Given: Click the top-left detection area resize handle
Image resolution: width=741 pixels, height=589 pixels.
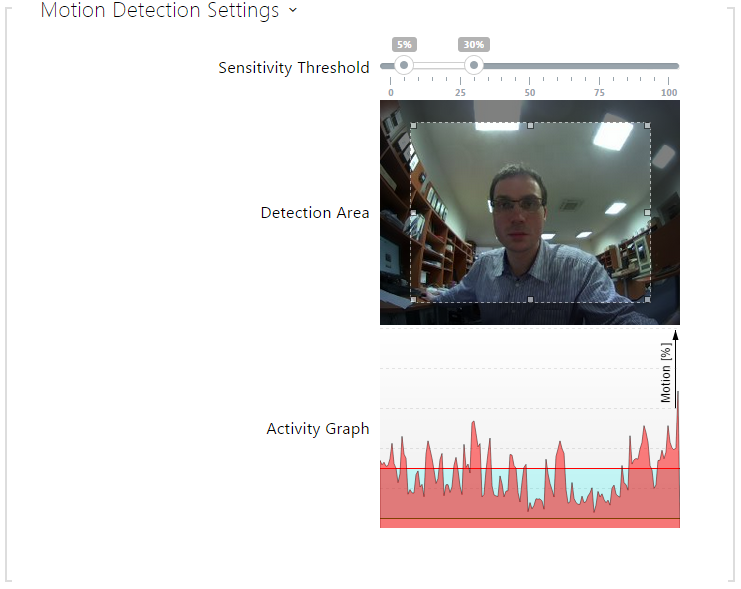Looking at the screenshot, I should click(x=414, y=126).
